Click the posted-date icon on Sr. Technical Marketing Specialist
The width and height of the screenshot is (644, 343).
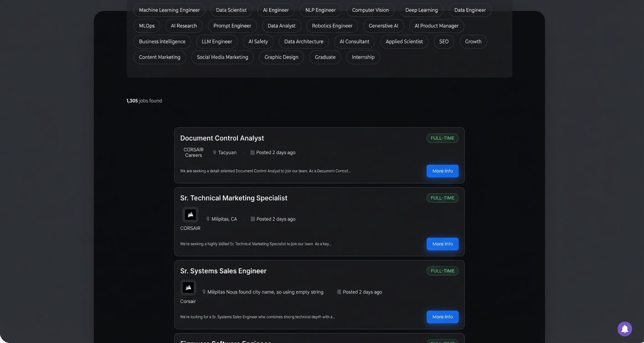253,219
